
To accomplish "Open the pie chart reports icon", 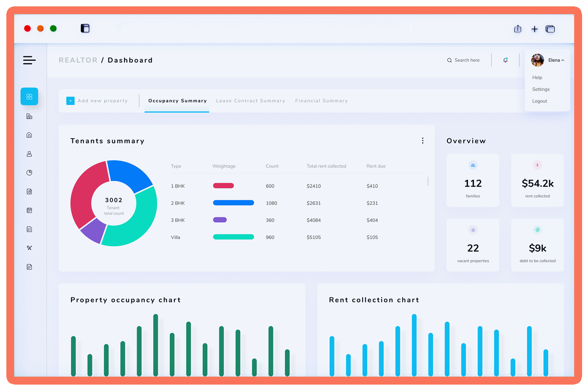I will coord(29,172).
